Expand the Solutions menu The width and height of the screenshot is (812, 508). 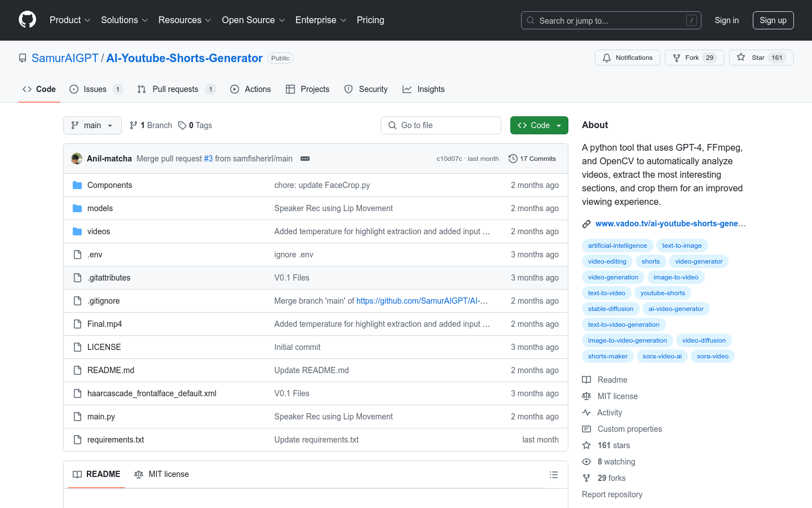coord(125,20)
